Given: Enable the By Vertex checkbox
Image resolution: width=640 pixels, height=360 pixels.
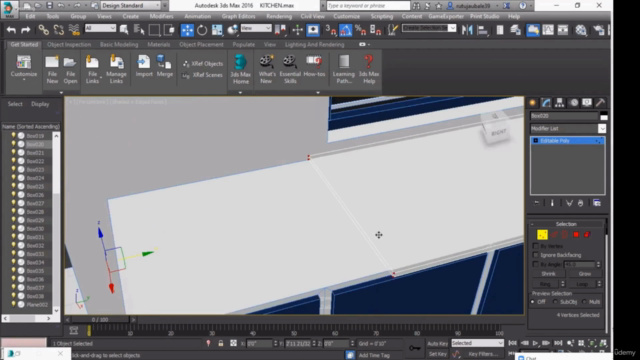Looking at the screenshot, I should [x=536, y=246].
